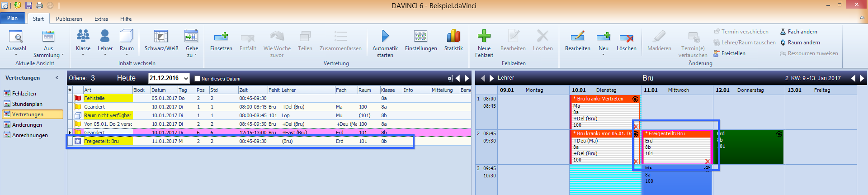Open the date dropdown showing 21.12.2016
868x195 pixels.
[186, 78]
